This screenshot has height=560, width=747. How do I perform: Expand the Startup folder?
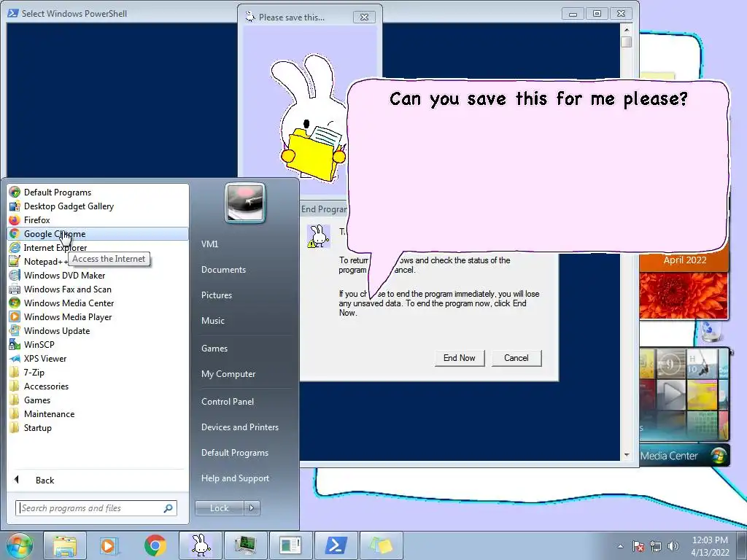point(98,427)
